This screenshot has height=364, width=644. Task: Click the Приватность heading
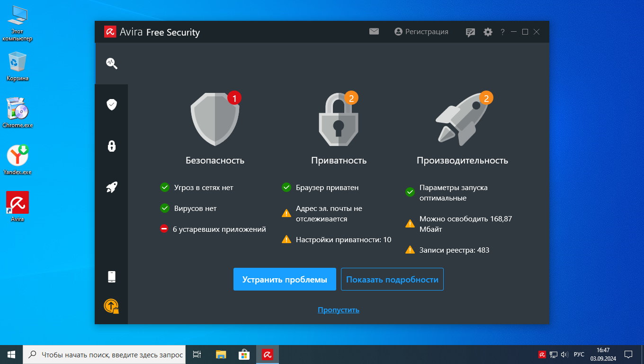coord(339,160)
